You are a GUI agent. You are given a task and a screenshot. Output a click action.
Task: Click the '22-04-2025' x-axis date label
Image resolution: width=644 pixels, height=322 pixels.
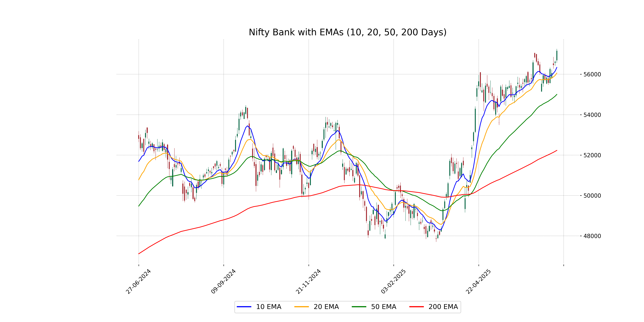click(478, 282)
